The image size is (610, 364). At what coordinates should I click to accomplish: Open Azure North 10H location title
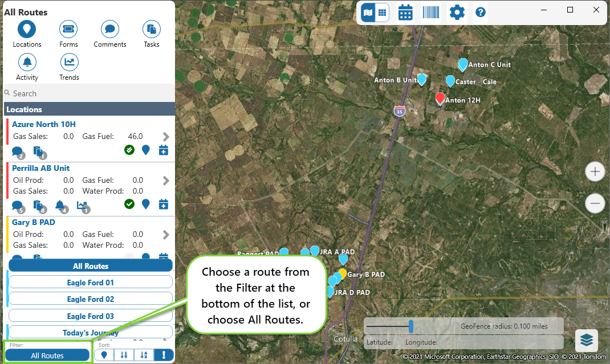43,124
